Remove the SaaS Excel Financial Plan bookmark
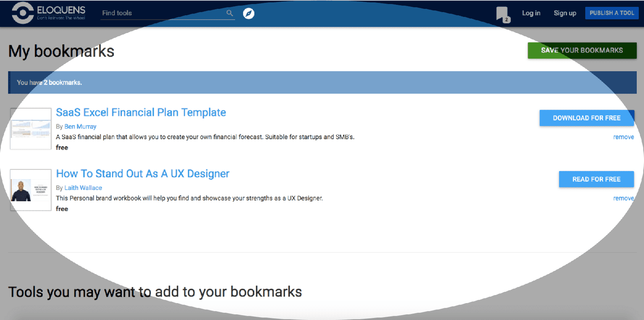Screen dimensions: 644x320 point(623,137)
